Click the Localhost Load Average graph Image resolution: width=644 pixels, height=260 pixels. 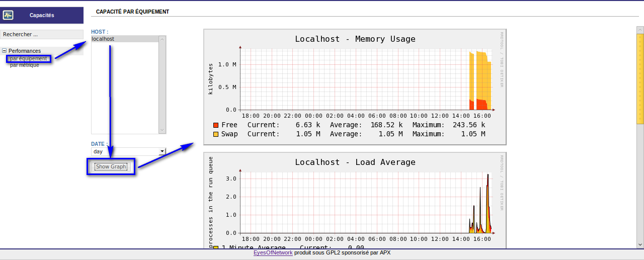point(355,201)
